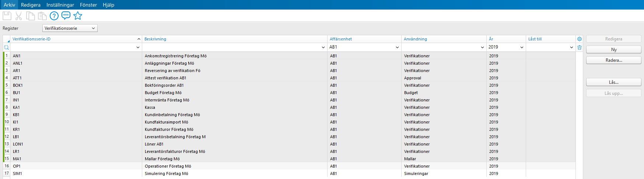Click the search magnifier in filter row
Image resolution: width=644 pixels, height=179 pixels.
[x=6, y=47]
